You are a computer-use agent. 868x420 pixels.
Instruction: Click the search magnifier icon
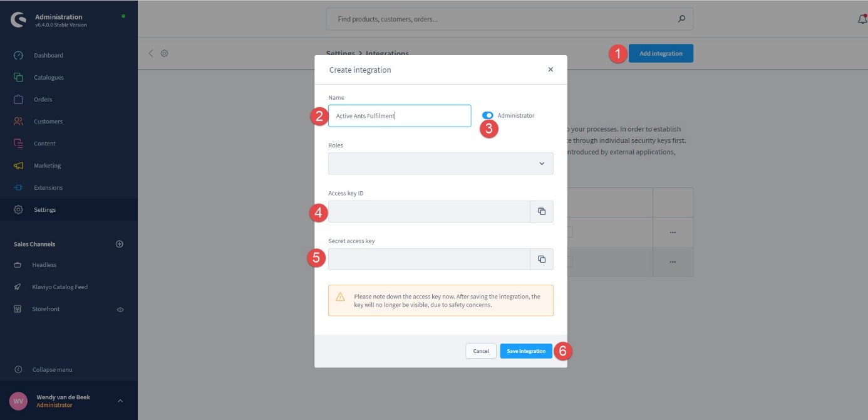(x=681, y=19)
